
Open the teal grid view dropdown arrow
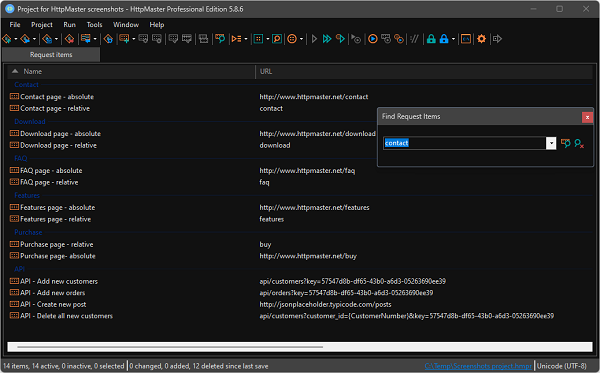point(267,39)
